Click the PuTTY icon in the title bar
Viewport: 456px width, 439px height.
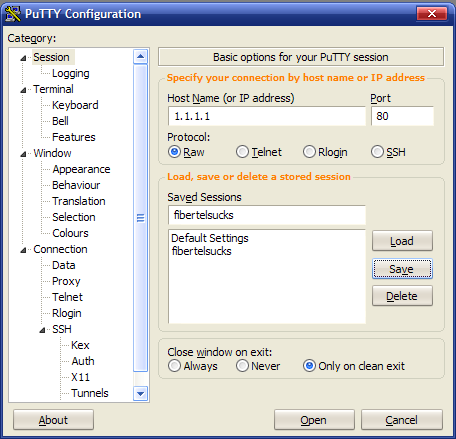[x=13, y=14]
